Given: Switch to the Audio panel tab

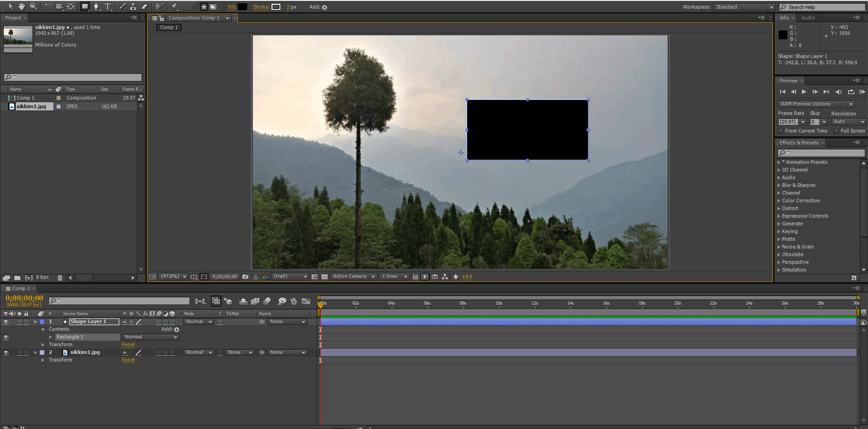Looking at the screenshot, I should [x=808, y=18].
